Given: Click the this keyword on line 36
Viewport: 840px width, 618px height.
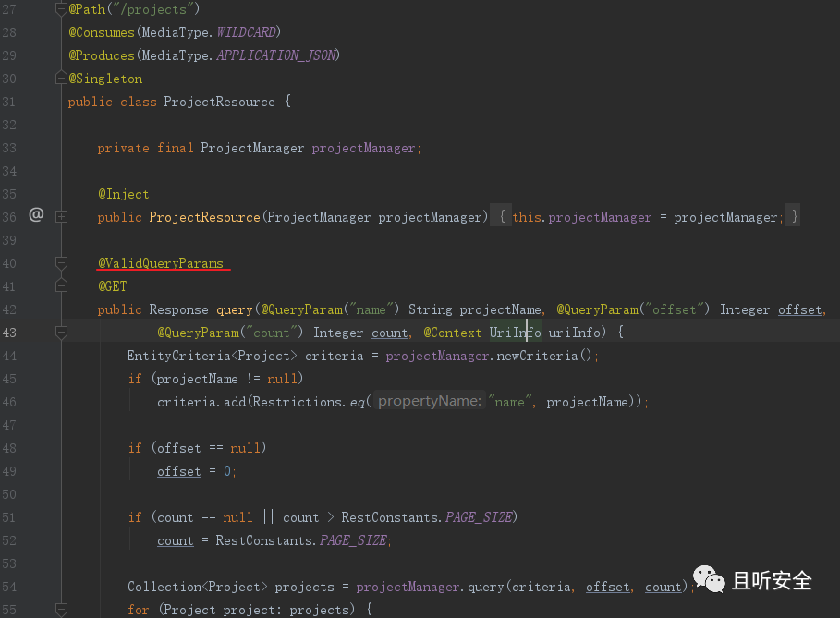Looking at the screenshot, I should (527, 217).
